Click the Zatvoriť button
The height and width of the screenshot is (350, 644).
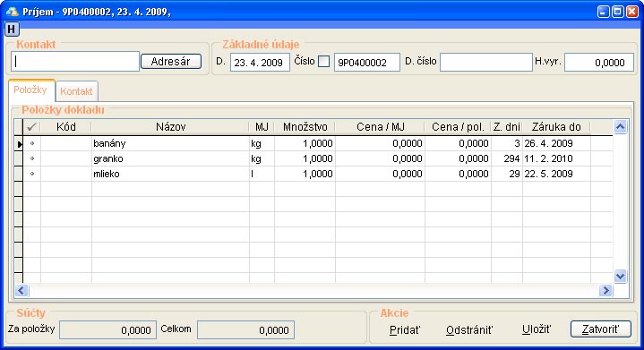coord(600,329)
